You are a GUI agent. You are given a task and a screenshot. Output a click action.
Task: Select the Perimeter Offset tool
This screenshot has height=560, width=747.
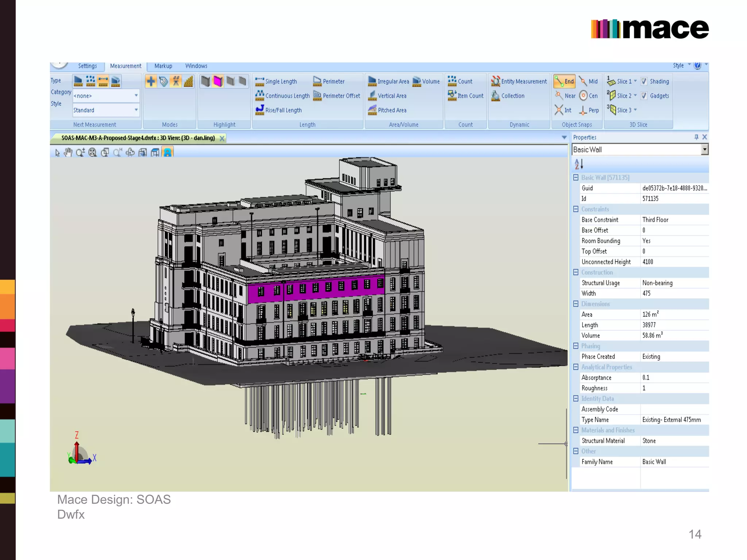(x=336, y=96)
